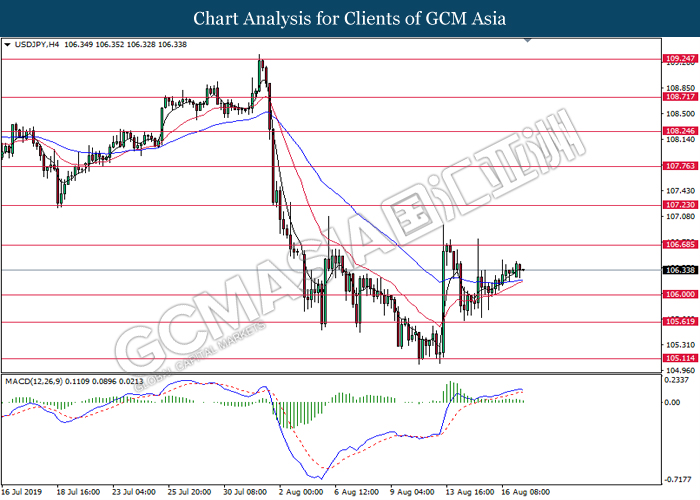Image resolution: width=700 pixels, height=500 pixels.
Task: Click the title Chart Analysis for Clients of GCM Asia
Action: coord(350,19)
